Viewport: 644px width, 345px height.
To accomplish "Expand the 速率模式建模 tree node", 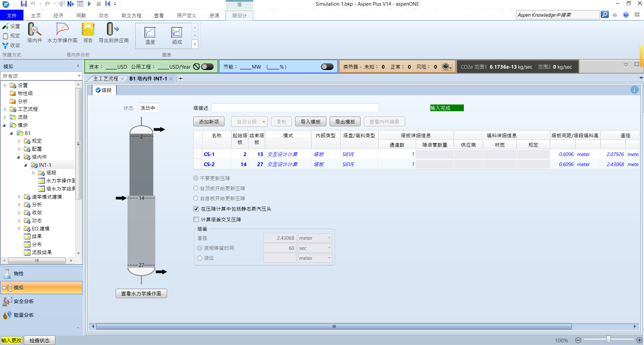I will point(19,197).
